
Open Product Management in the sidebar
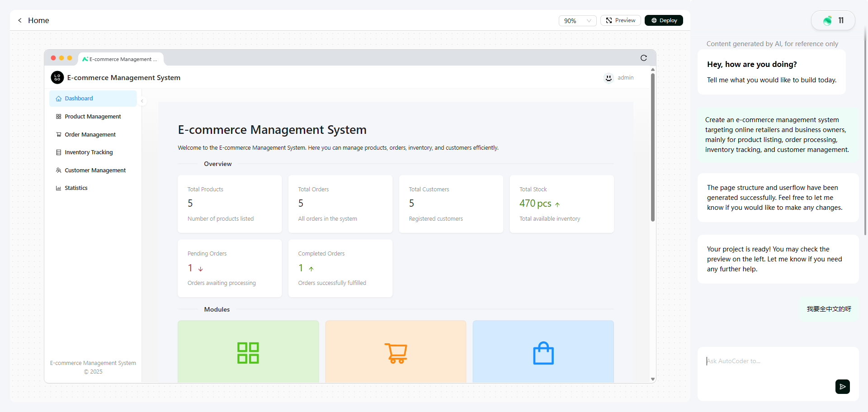93,117
